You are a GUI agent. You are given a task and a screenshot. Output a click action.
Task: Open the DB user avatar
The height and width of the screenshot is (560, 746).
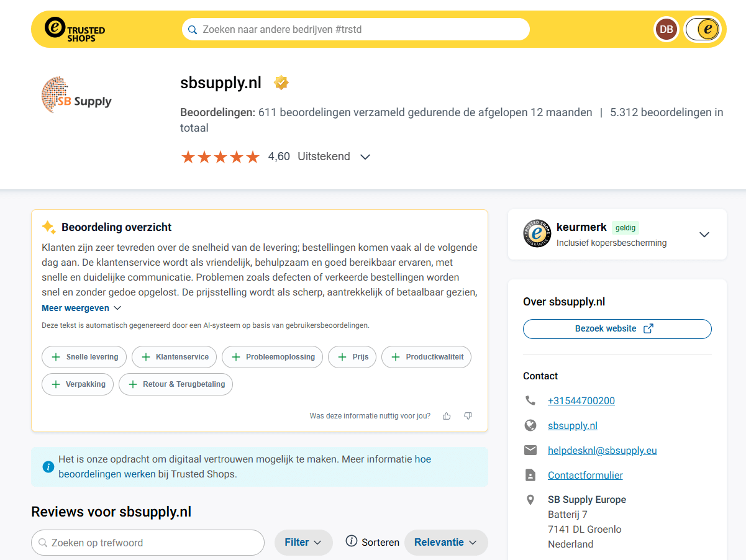click(666, 29)
